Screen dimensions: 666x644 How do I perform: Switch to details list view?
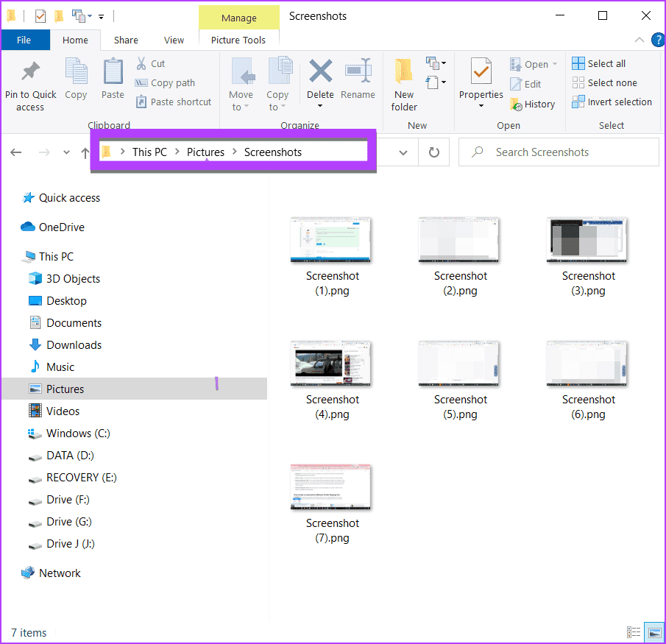634,632
